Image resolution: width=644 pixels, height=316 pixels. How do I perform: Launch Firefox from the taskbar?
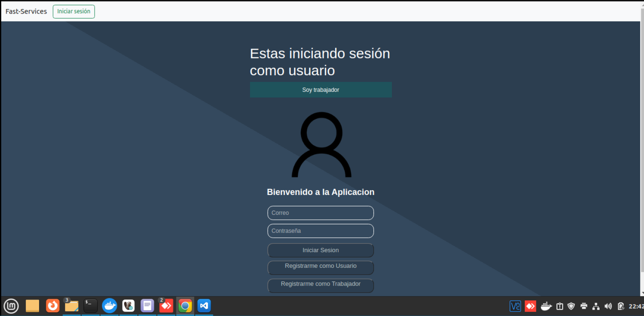click(52, 306)
